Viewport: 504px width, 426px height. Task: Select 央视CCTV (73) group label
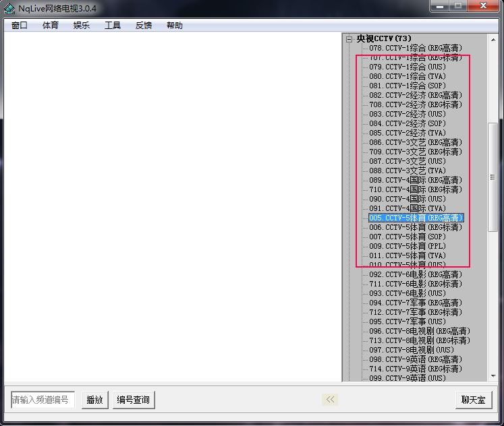point(384,38)
